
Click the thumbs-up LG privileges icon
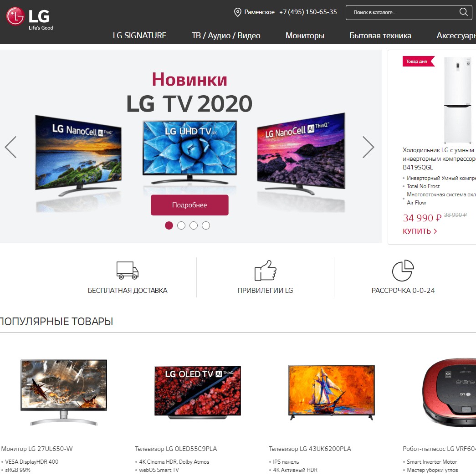(265, 270)
